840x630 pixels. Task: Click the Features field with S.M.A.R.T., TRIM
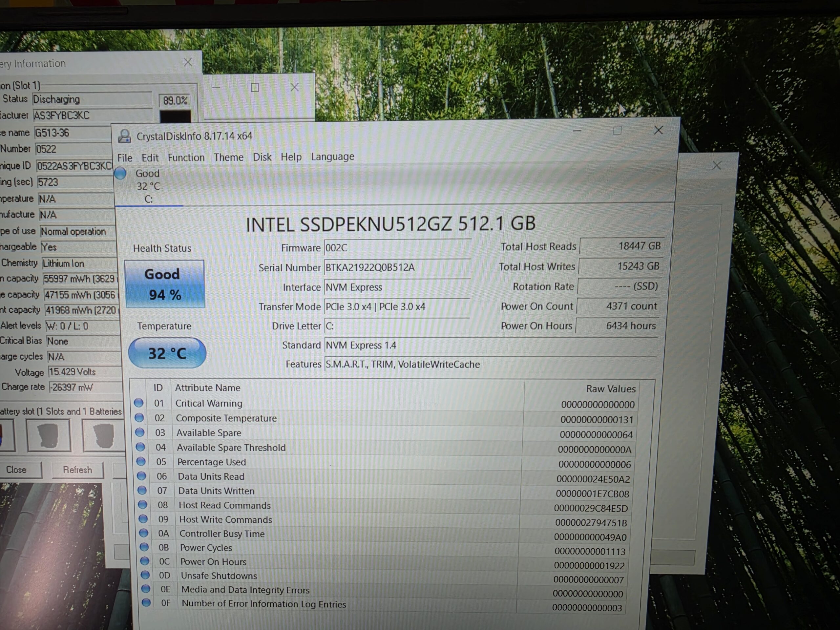click(x=491, y=364)
